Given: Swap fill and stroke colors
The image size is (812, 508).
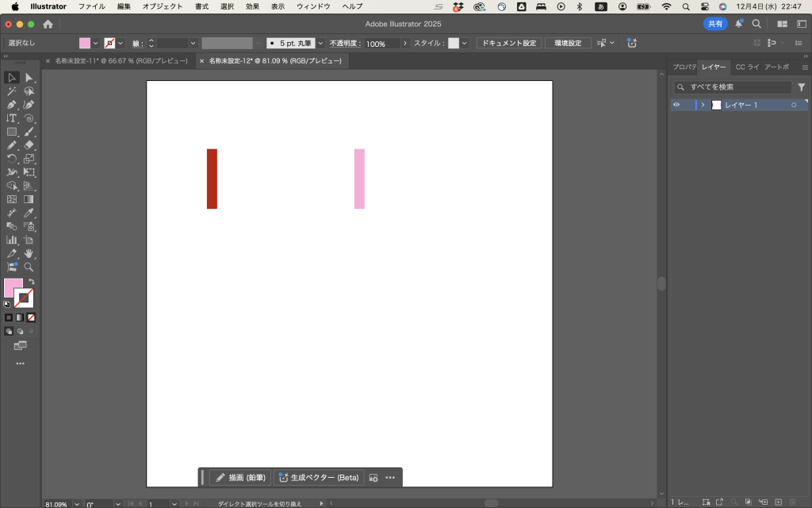Looking at the screenshot, I should tap(32, 281).
